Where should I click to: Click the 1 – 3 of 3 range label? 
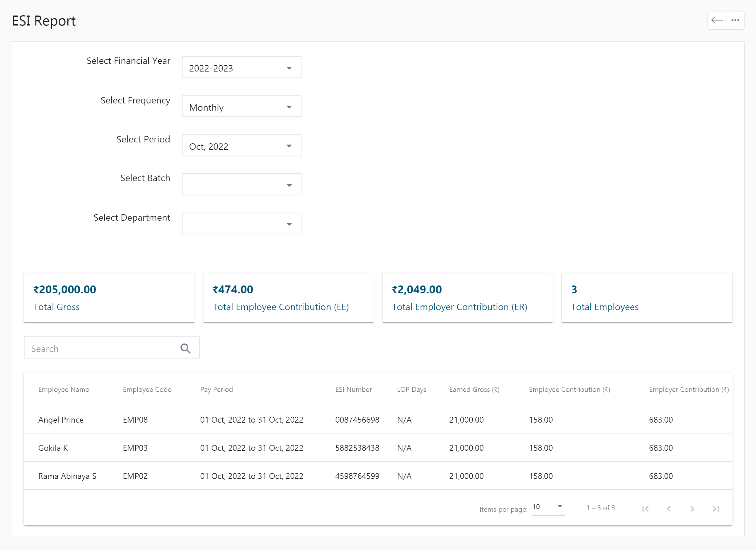coord(601,508)
